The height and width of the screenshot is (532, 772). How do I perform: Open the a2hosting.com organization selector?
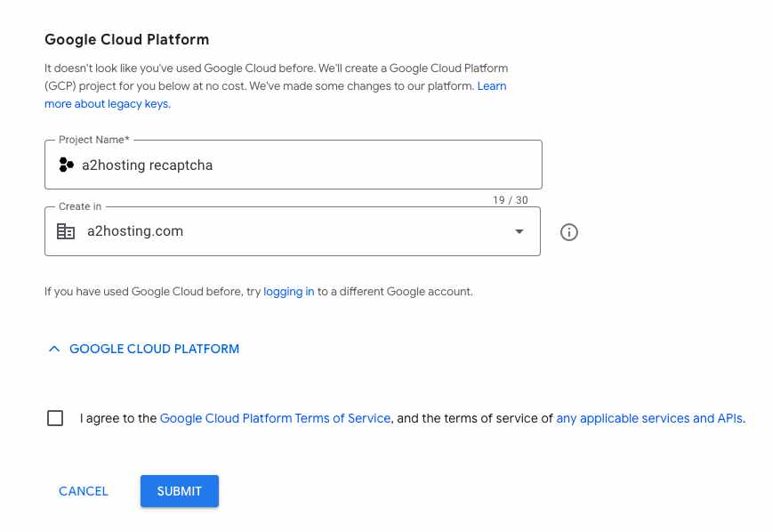(x=285, y=232)
